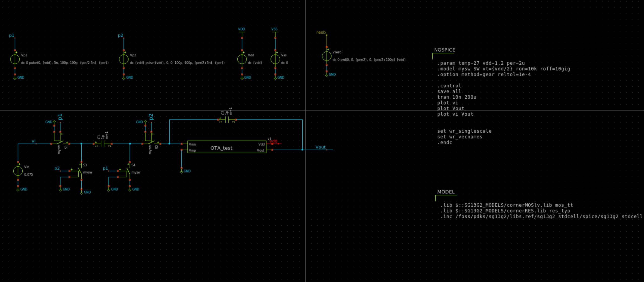Image resolution: width=644 pixels, height=282 pixels.
Task: Select capacitor C1 symbol
Action: 103,144
